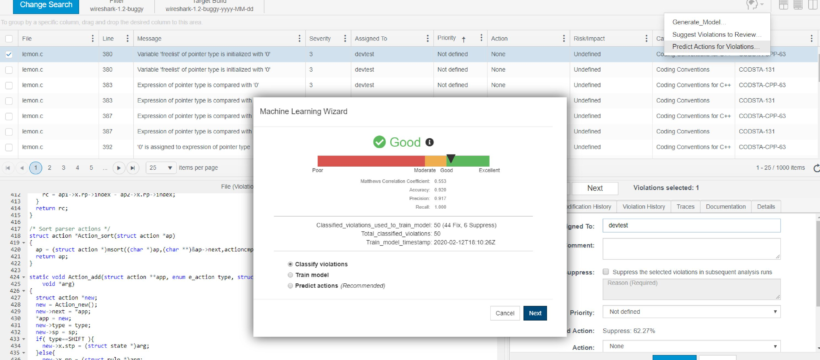Select the split-panel layout icon
This screenshot has height=360, width=820.
tap(783, 5)
